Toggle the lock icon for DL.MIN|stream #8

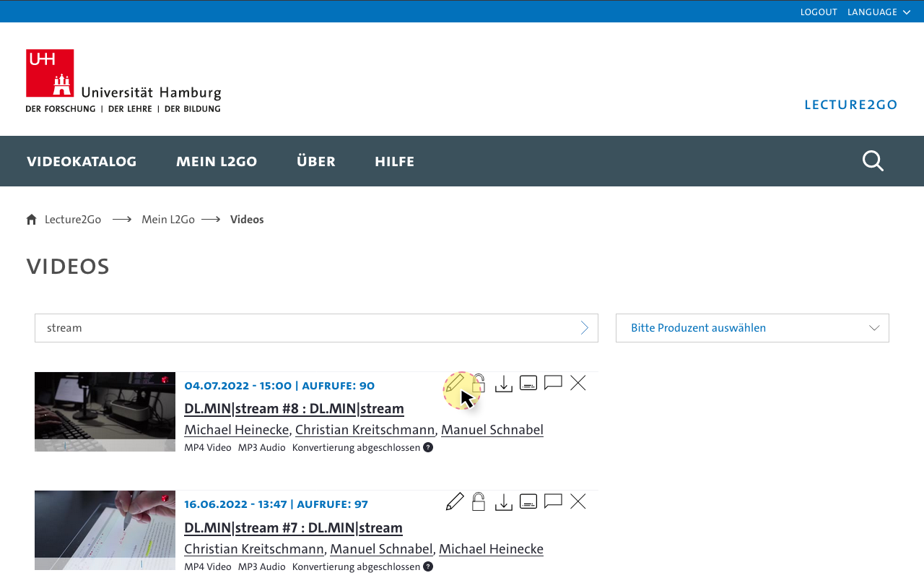pyautogui.click(x=479, y=383)
